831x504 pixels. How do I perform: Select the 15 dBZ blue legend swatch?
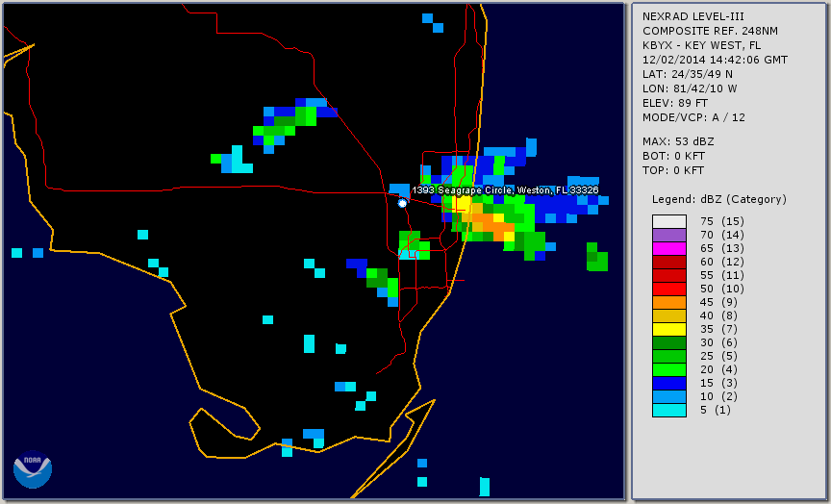[x=668, y=383]
